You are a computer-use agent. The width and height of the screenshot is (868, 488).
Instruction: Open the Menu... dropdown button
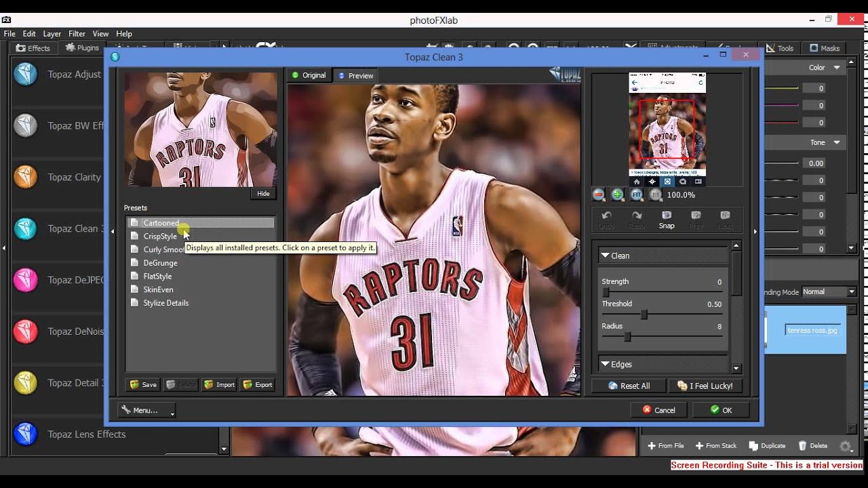tap(146, 410)
